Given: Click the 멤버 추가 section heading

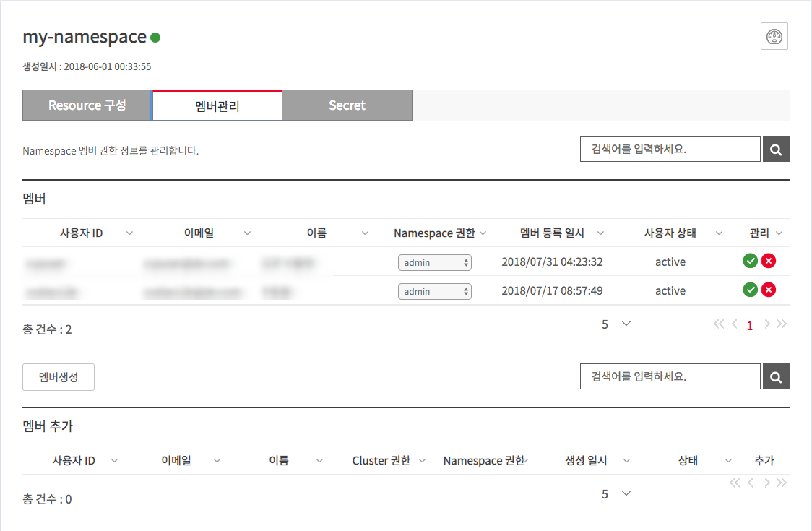Looking at the screenshot, I should (x=48, y=426).
